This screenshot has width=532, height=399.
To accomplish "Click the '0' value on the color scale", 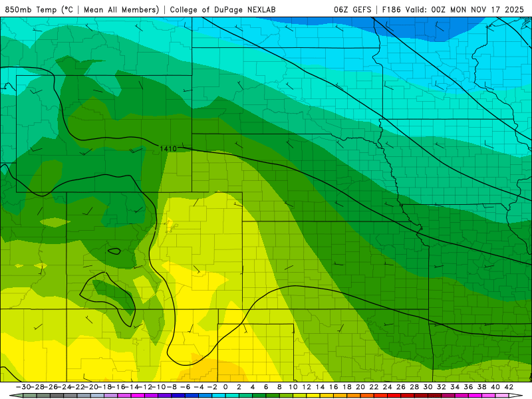I will coord(225,387).
